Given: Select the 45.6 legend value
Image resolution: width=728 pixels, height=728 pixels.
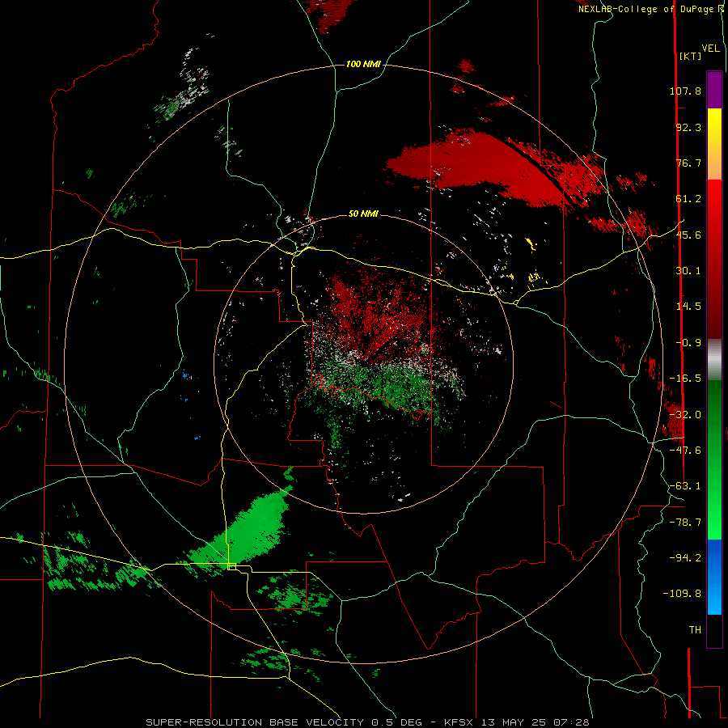Looking at the screenshot, I should [688, 235].
